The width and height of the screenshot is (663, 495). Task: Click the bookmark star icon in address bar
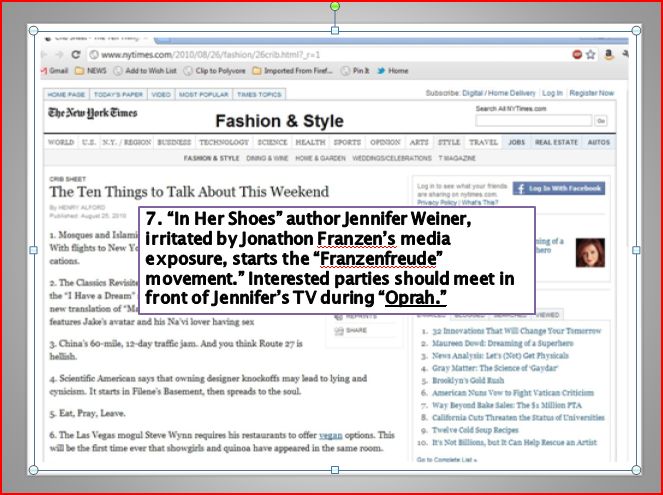(591, 55)
